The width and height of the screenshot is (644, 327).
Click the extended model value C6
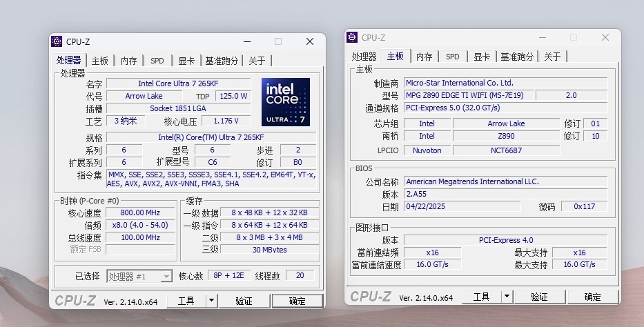coord(213,162)
